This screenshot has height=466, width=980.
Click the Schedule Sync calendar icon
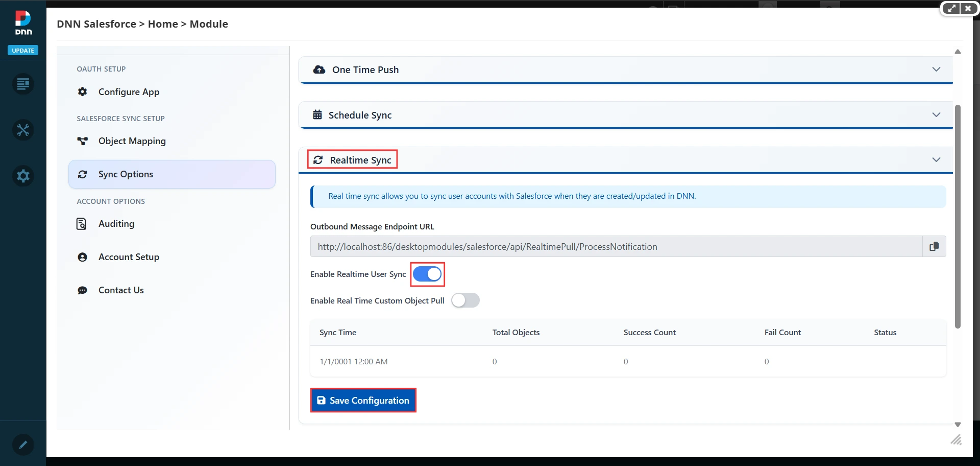tap(317, 114)
